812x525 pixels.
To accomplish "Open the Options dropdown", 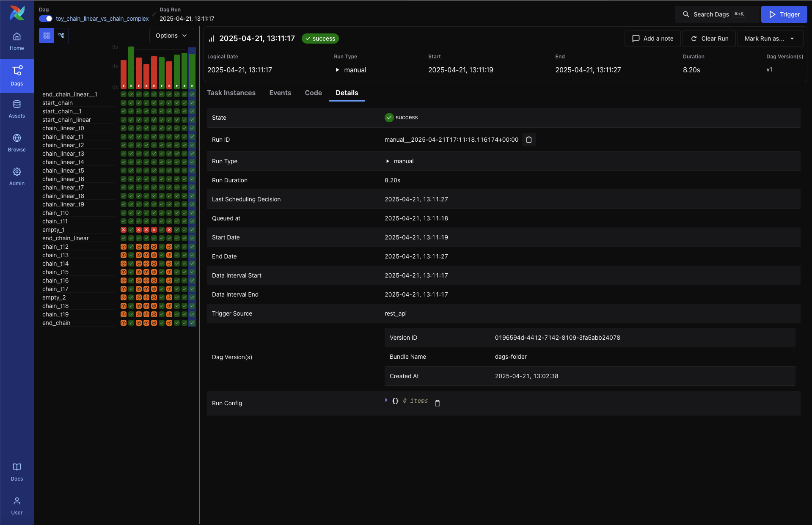I will [171, 36].
